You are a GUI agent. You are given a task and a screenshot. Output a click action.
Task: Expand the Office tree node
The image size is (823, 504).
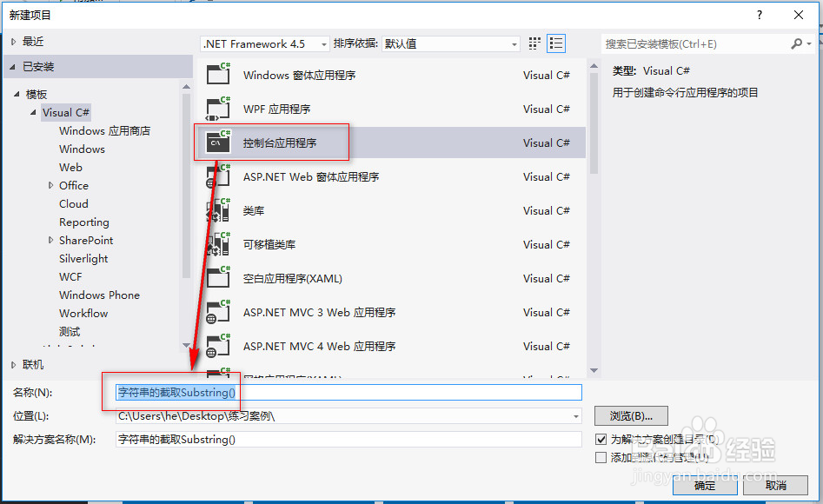click(x=51, y=185)
